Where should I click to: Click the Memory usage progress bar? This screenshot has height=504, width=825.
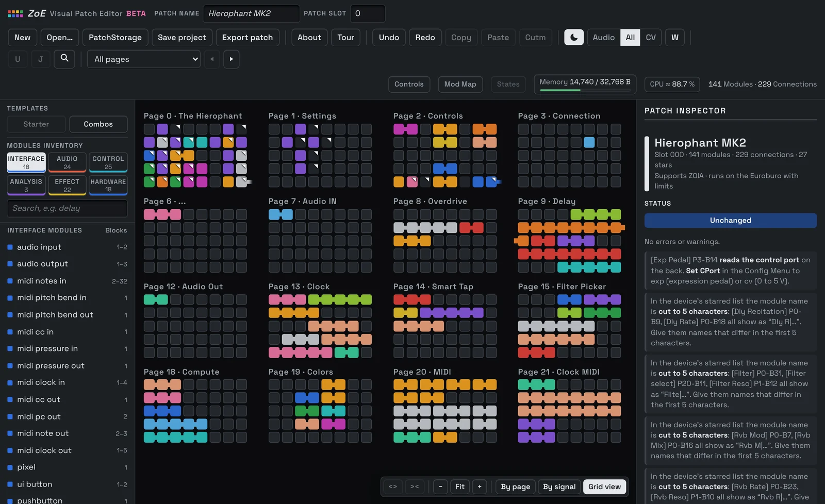coord(585,90)
